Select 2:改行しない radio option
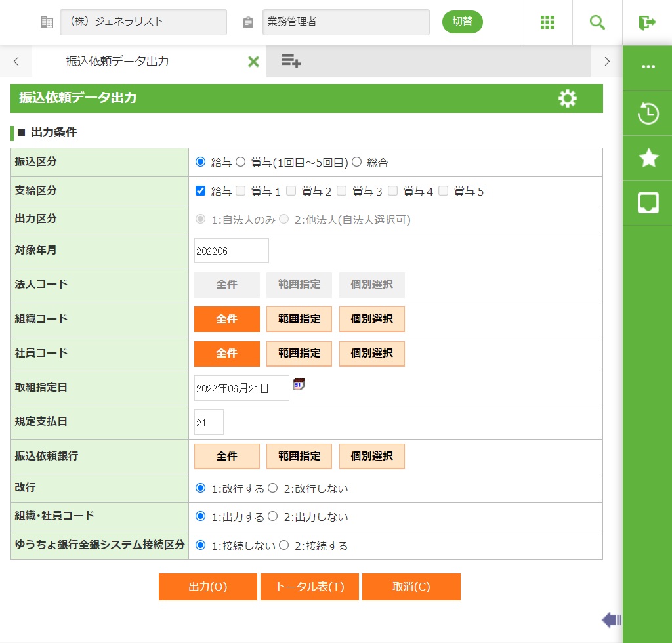672x643 pixels. coord(273,488)
